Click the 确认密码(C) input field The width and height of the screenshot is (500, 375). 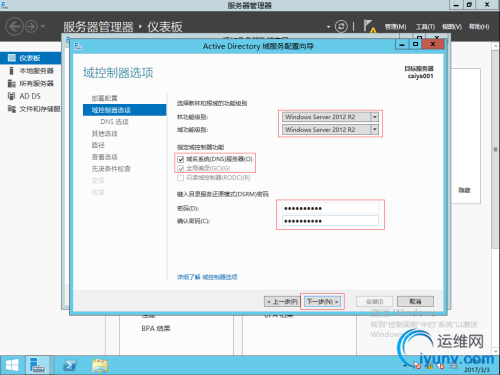(x=330, y=221)
